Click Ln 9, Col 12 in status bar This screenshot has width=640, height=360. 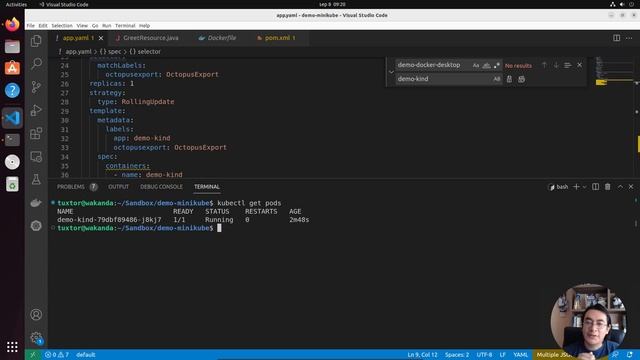(x=422, y=355)
